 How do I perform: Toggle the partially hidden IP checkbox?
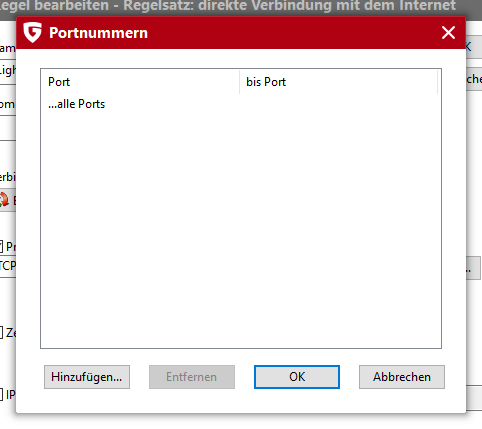click(x=1, y=395)
